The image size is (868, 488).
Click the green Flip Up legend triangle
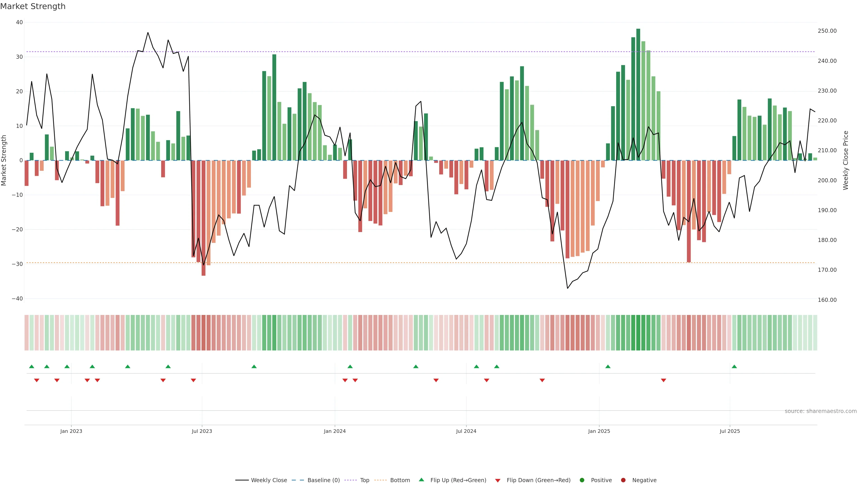(421, 480)
